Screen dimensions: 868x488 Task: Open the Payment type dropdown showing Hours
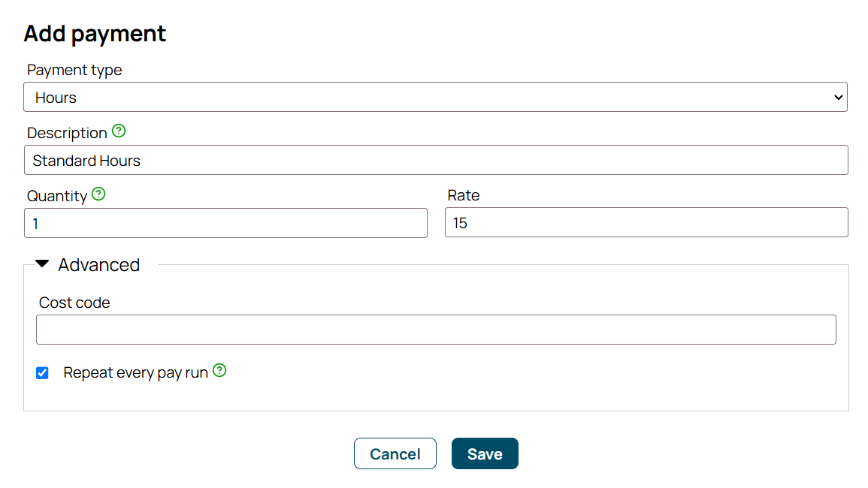[435, 98]
